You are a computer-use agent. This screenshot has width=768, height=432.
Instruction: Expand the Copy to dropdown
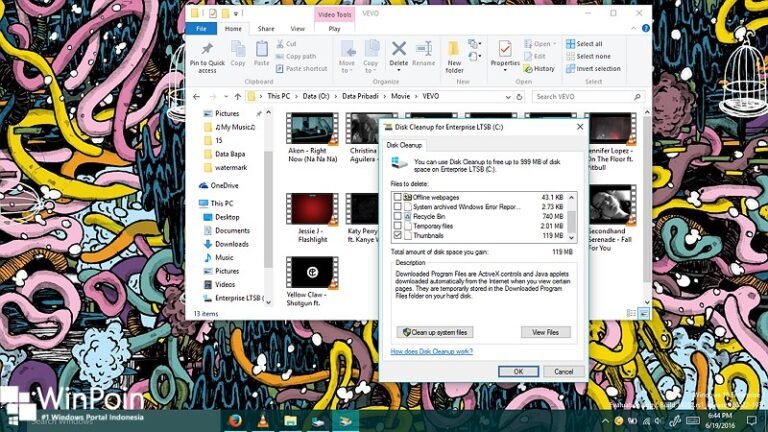(x=371, y=70)
